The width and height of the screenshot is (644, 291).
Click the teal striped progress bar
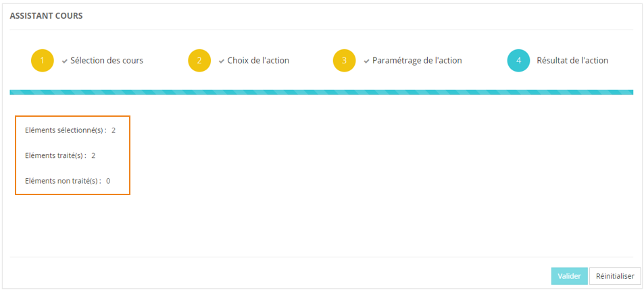(322, 92)
